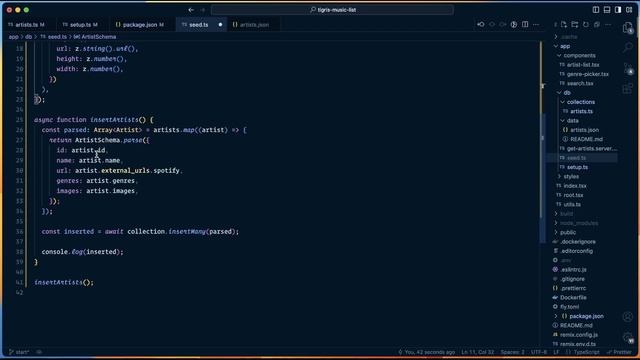Collapse the app folder in Explorer
Screen dimensions: 640x360
click(x=564, y=46)
